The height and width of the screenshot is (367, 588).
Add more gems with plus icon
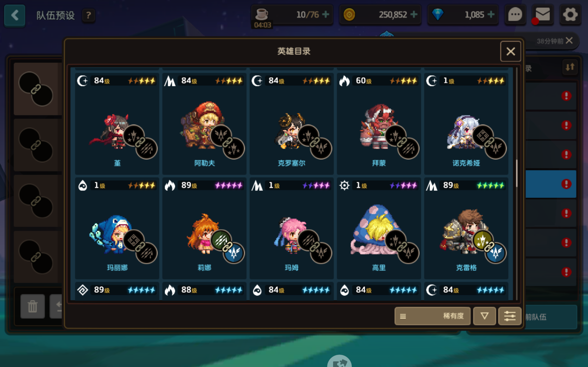491,14
